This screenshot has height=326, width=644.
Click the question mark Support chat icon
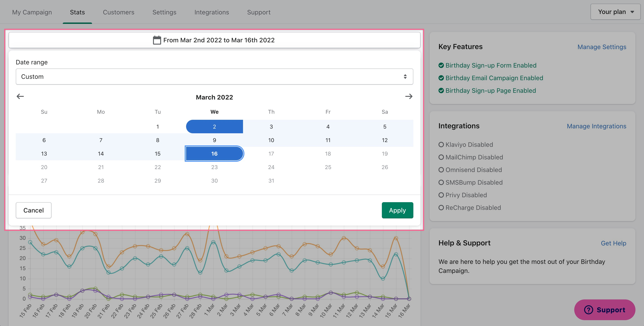coord(588,310)
